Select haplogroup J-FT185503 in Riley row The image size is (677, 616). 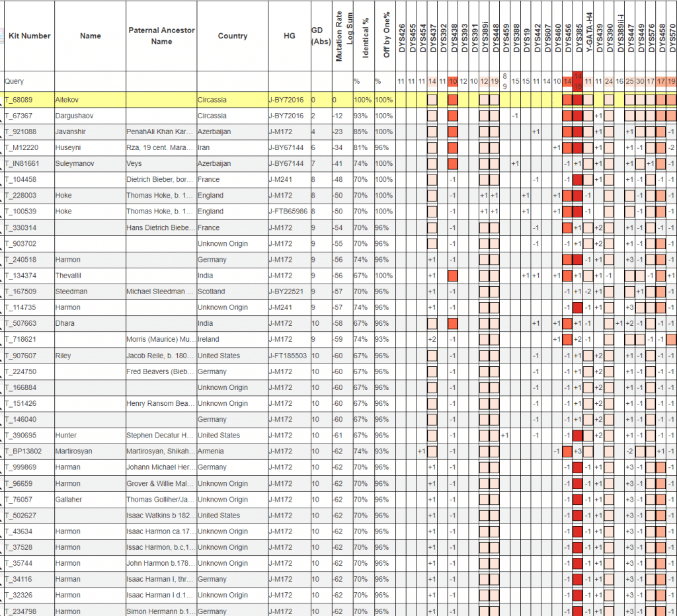click(x=288, y=356)
